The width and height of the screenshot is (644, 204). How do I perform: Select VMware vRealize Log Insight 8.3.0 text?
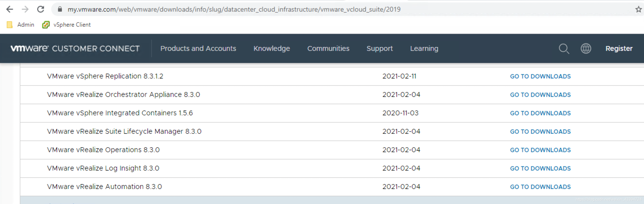pyautogui.click(x=103, y=168)
